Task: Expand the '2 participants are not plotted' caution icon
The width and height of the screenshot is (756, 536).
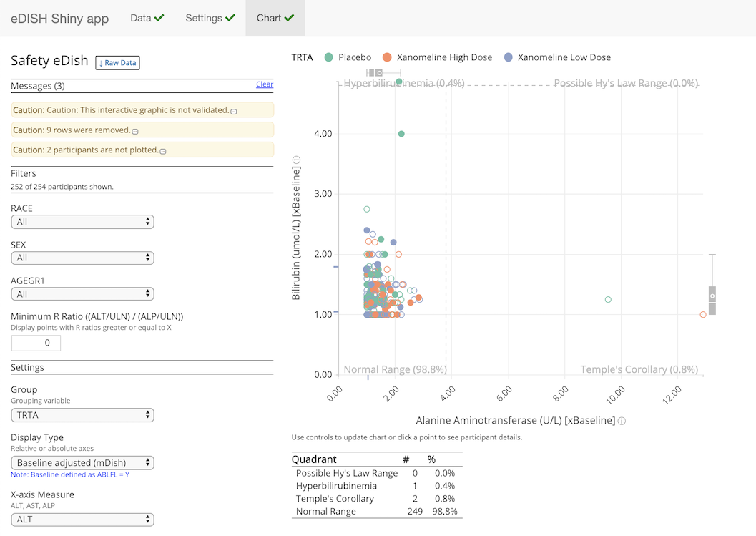Action: [163, 151]
